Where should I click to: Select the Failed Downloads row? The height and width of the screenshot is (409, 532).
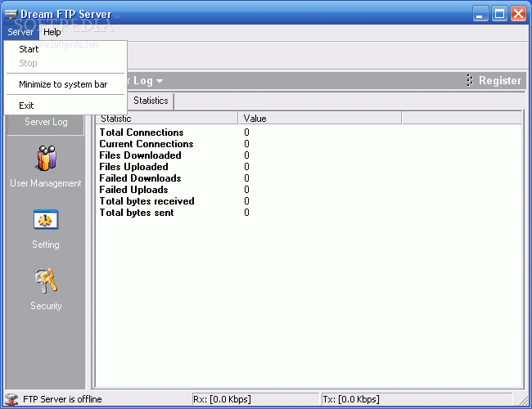click(x=309, y=178)
